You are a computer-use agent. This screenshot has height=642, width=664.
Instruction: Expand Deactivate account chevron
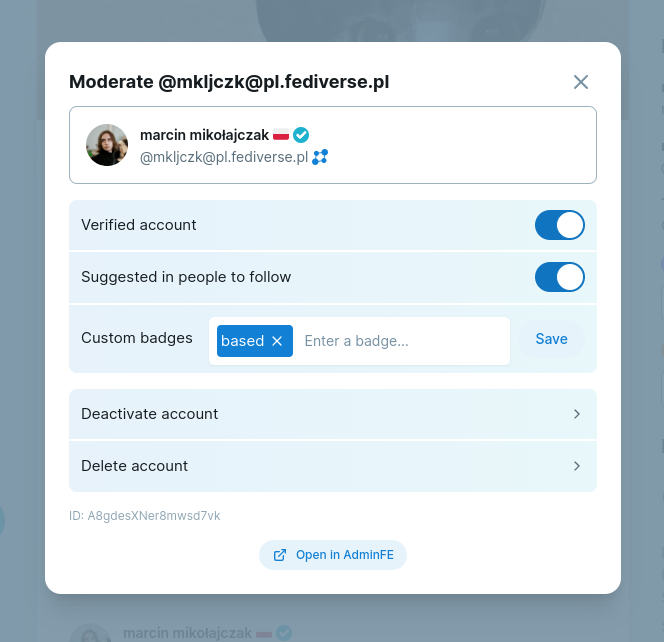(x=577, y=414)
